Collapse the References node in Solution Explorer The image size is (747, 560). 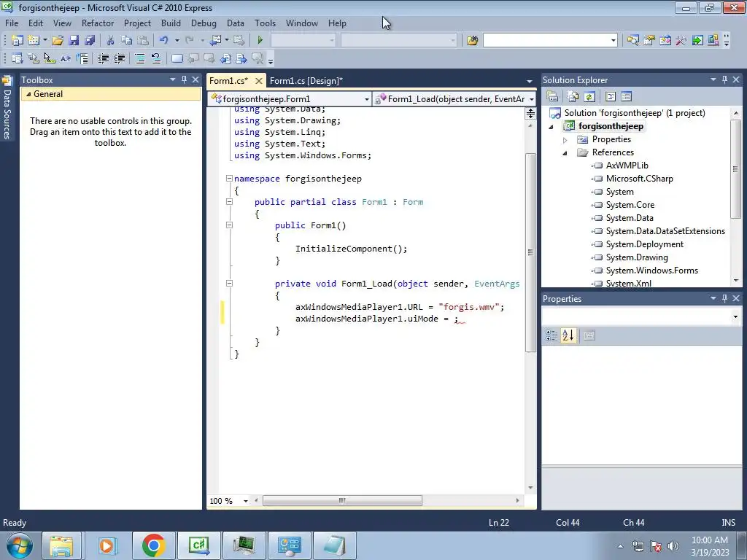pyautogui.click(x=565, y=153)
